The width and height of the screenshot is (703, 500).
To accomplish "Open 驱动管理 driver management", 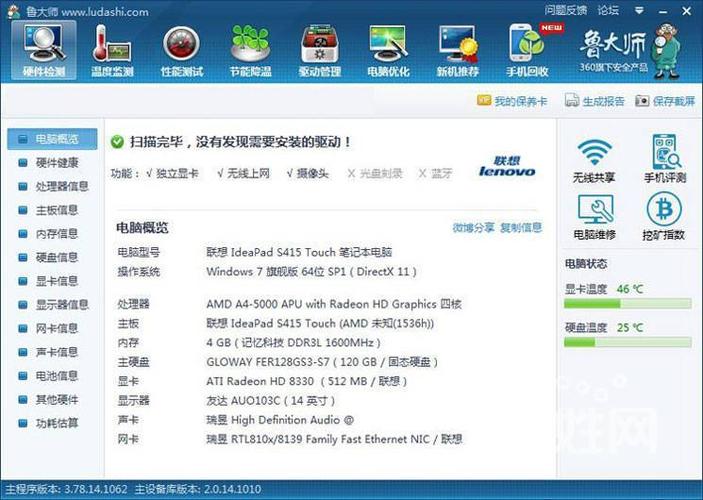I will (320, 50).
